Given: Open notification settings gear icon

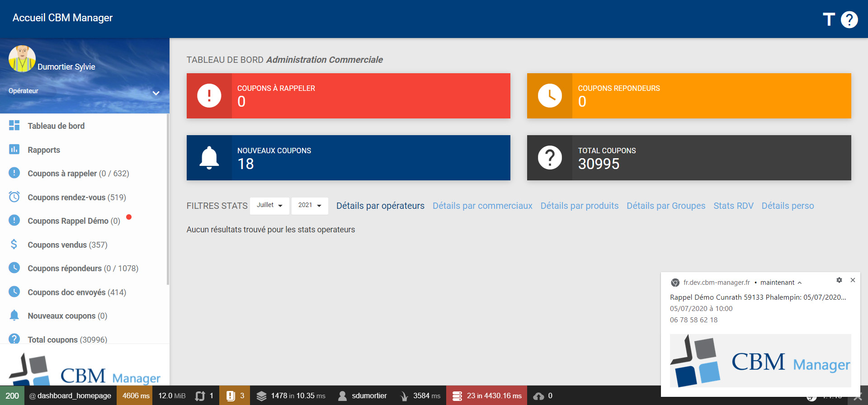Looking at the screenshot, I should click(x=839, y=280).
